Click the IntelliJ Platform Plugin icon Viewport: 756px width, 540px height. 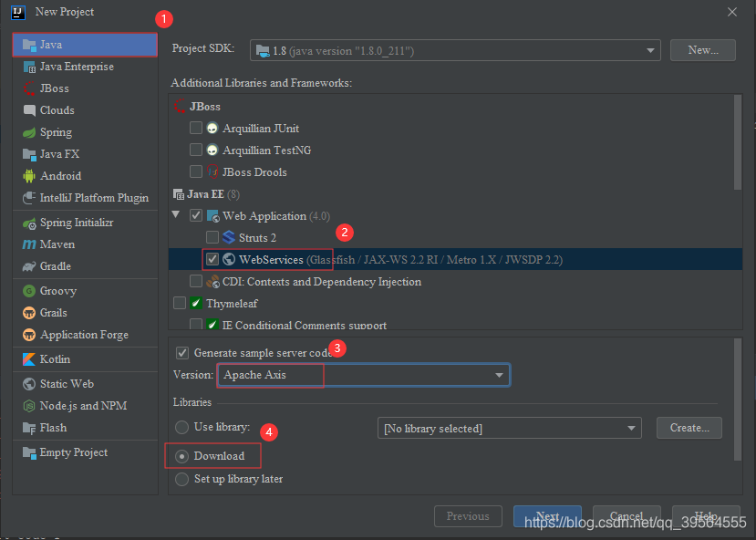click(29, 198)
